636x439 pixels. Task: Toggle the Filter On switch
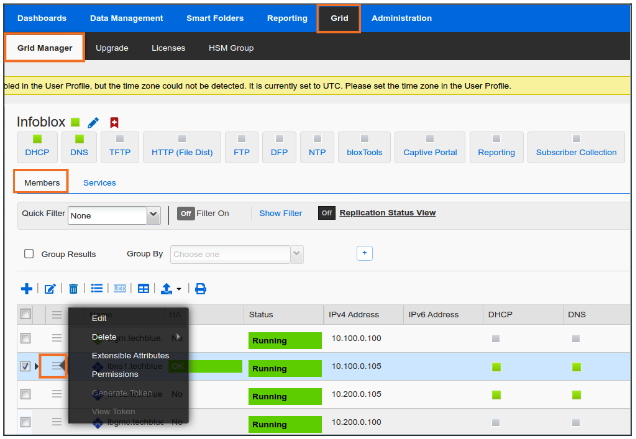[x=186, y=213]
